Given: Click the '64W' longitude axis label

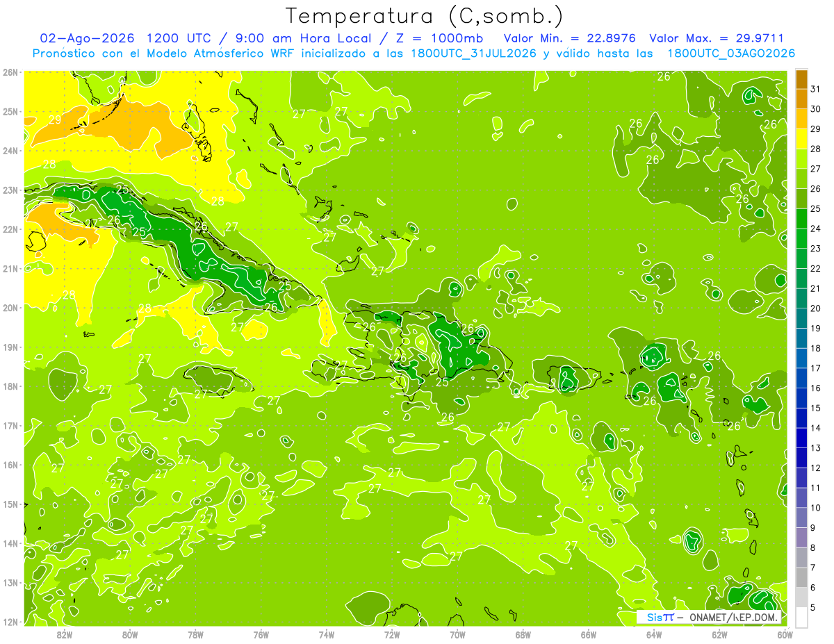Looking at the screenshot, I should [654, 634].
